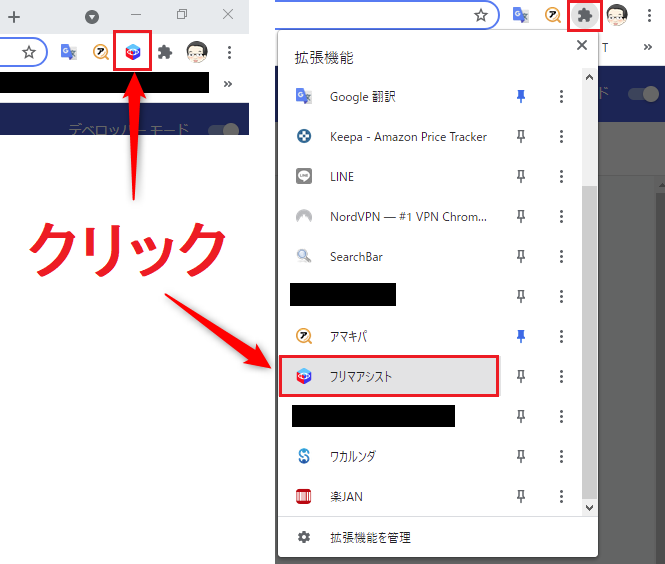665x564 pixels.
Task: Click the scroll down arrow in extensions popup
Action: click(589, 508)
